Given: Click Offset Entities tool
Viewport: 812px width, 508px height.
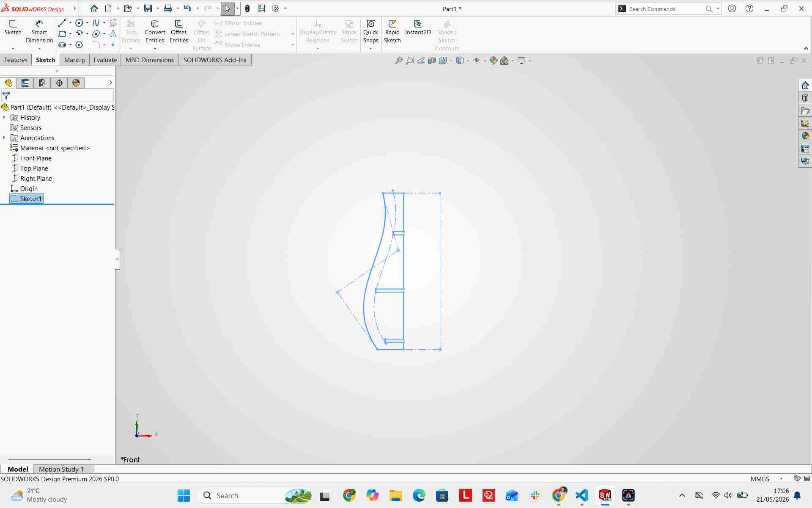Looking at the screenshot, I should pyautogui.click(x=179, y=32).
